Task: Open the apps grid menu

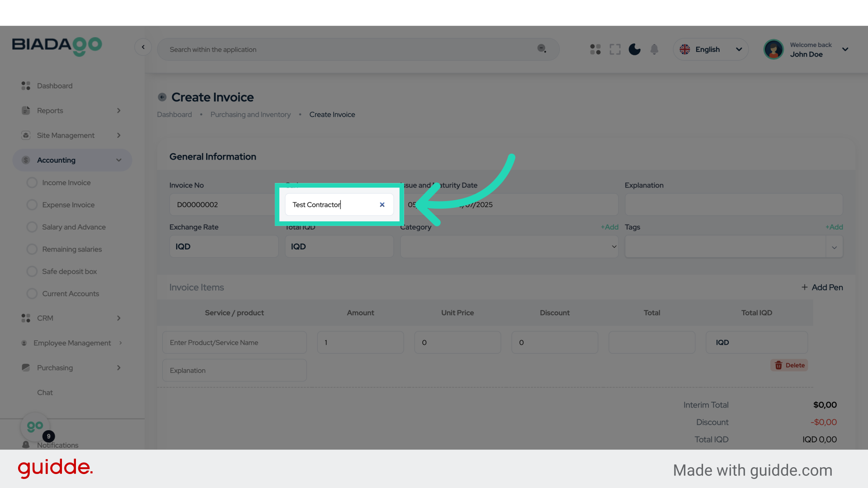Action: point(595,49)
